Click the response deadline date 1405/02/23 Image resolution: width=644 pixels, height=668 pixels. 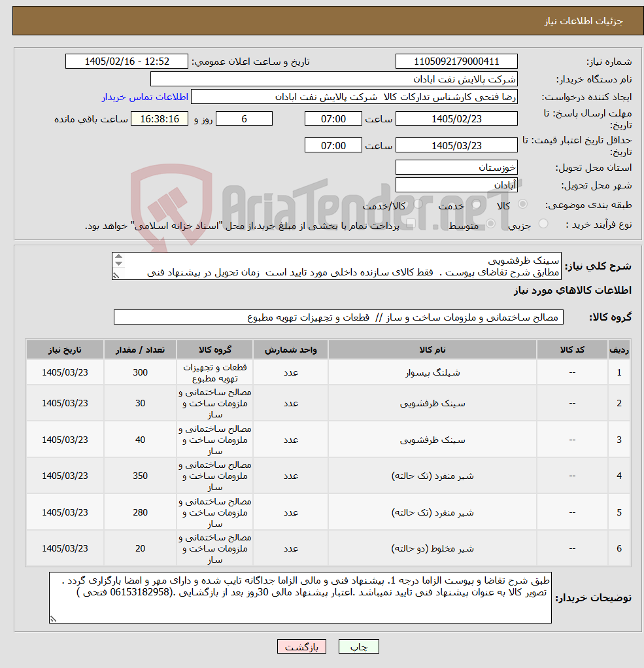(x=456, y=119)
